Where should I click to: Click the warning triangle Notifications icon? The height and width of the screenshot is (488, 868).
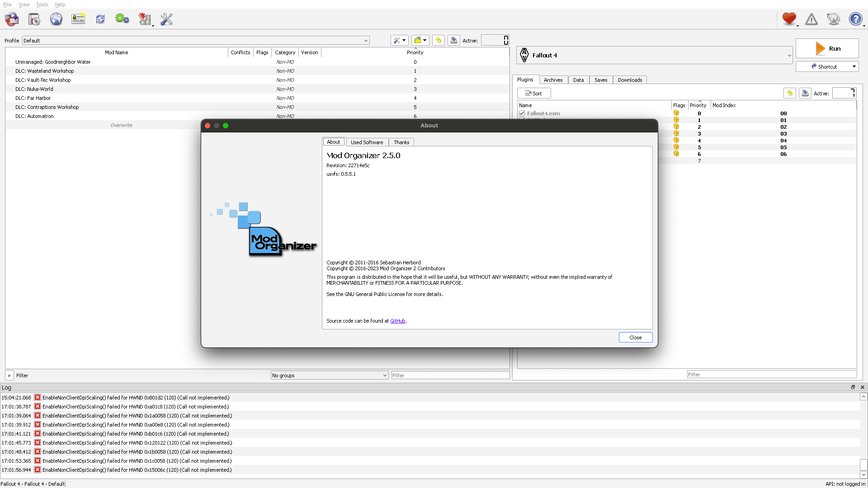(811, 19)
